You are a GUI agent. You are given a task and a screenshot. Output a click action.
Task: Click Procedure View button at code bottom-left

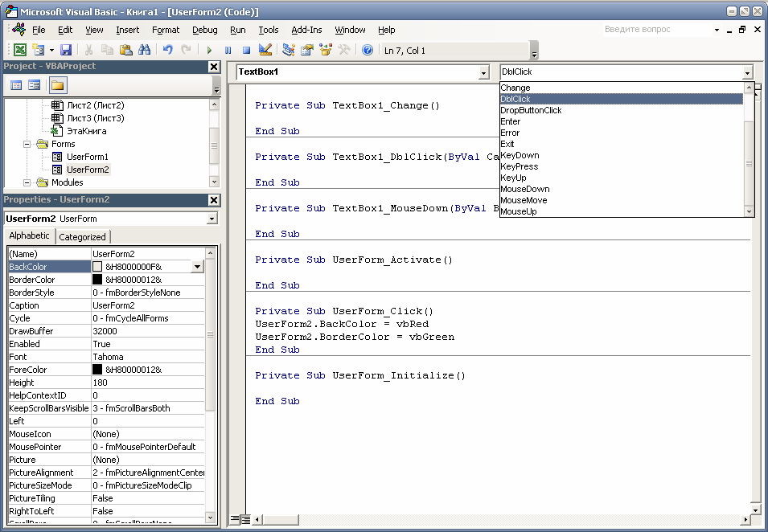click(x=235, y=519)
